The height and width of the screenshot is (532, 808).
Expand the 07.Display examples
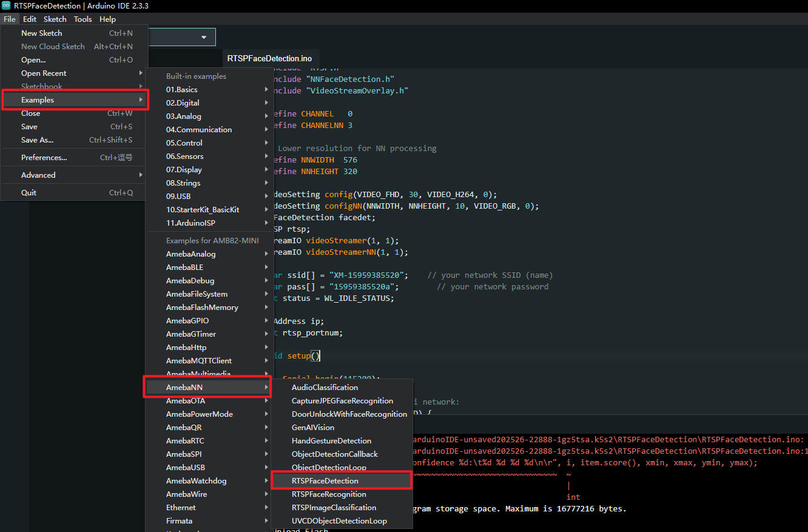click(209, 170)
